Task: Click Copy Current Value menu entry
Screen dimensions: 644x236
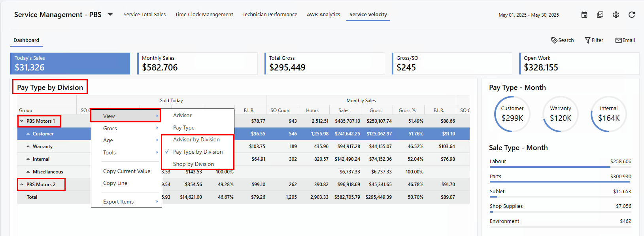Action: [127, 171]
